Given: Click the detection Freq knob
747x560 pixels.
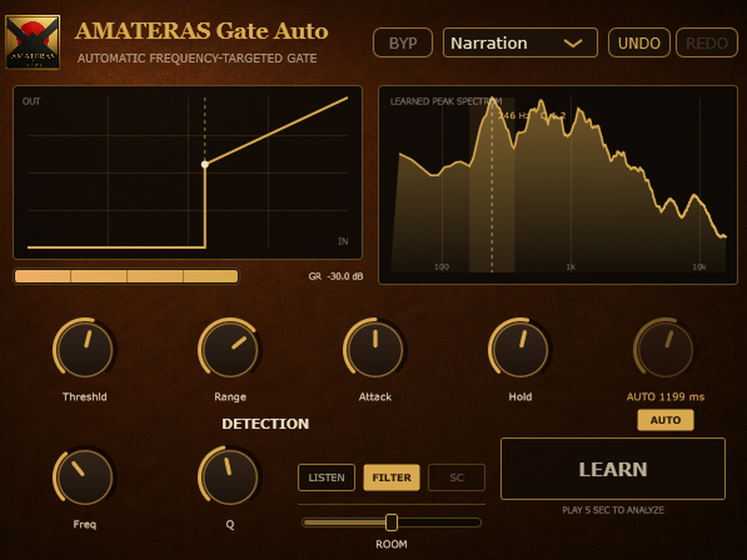Looking at the screenshot, I should (x=85, y=476).
